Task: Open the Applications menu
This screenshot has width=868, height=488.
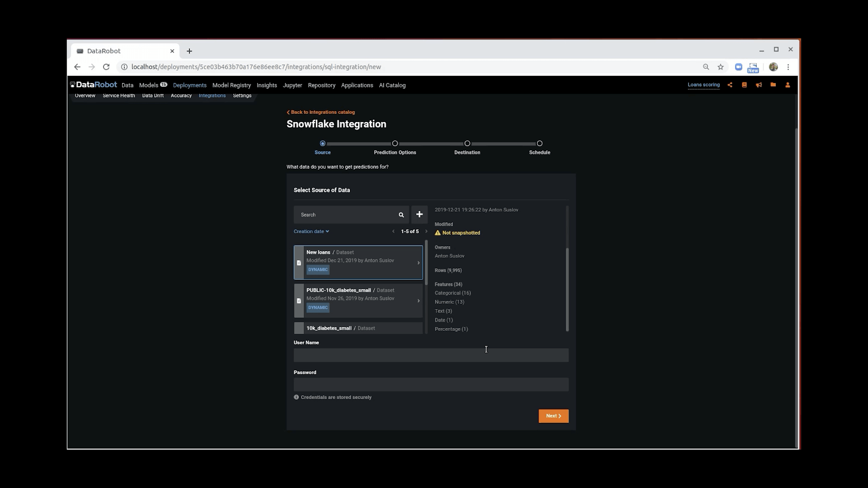Action: 357,85
